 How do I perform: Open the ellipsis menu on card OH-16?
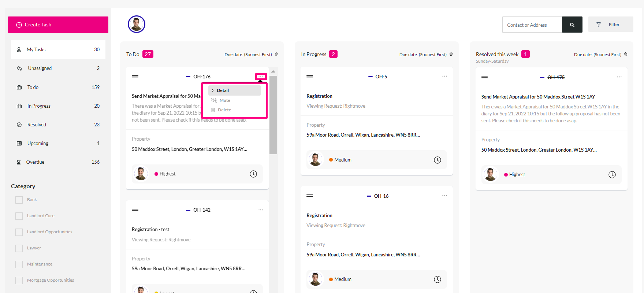point(444,196)
